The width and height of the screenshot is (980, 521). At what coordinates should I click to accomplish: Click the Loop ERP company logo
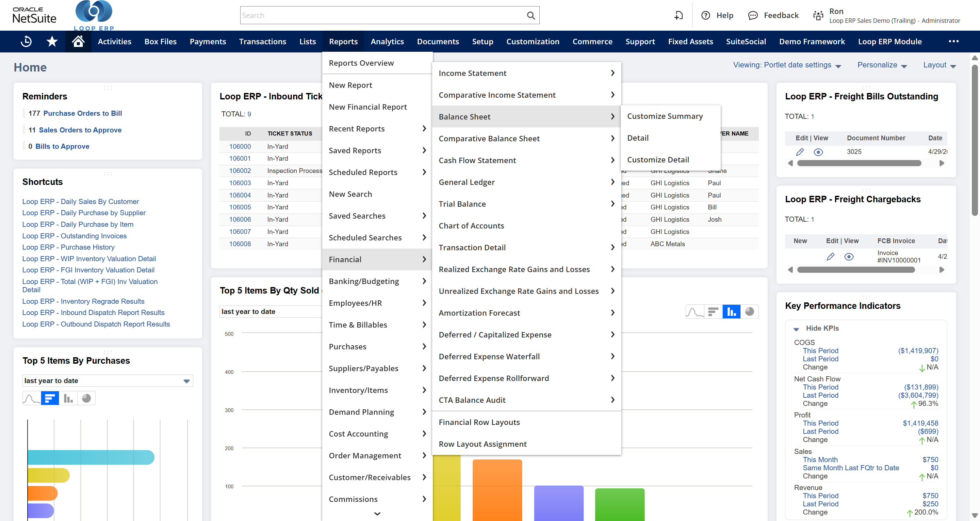click(x=94, y=15)
